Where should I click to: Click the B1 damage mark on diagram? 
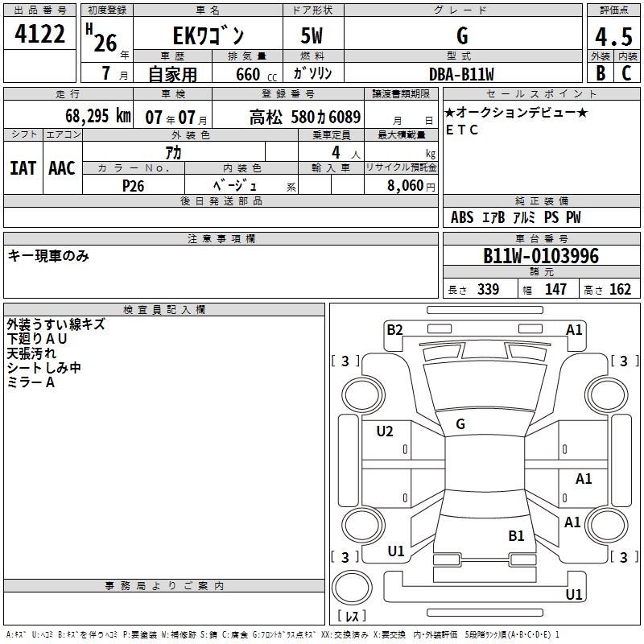(x=516, y=535)
